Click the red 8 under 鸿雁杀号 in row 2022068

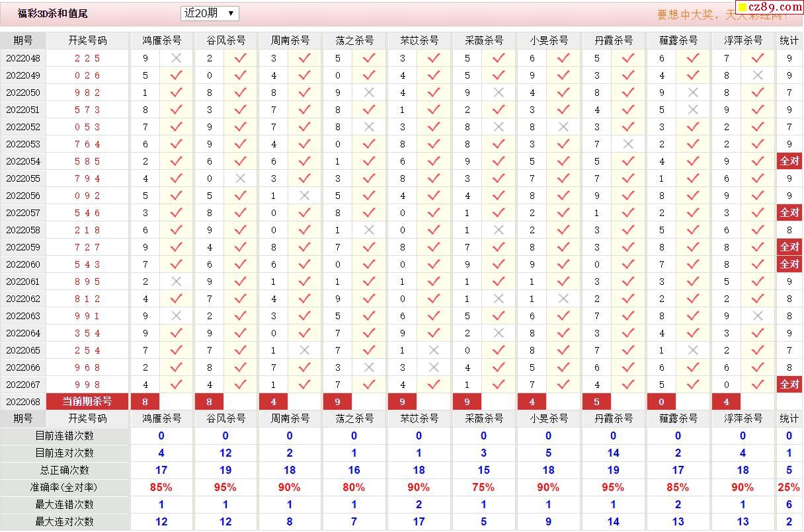(145, 402)
